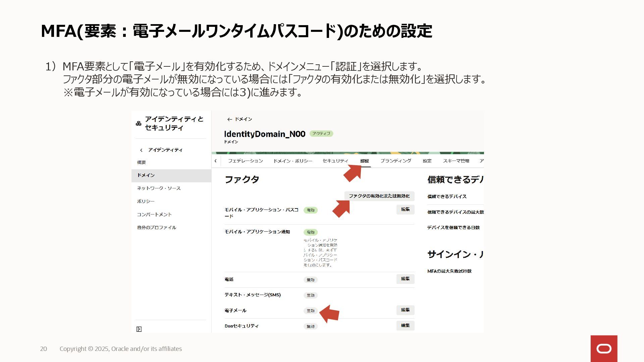644x362 pixels.
Task: Click 無効 badge for Duoセキュリティ
Action: pos(311,326)
